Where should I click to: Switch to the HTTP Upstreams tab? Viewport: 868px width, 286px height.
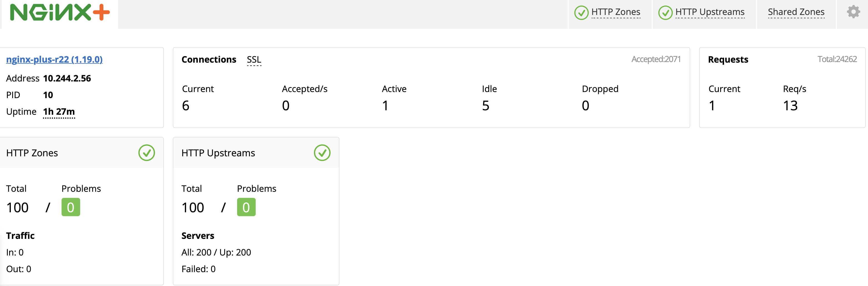point(710,12)
